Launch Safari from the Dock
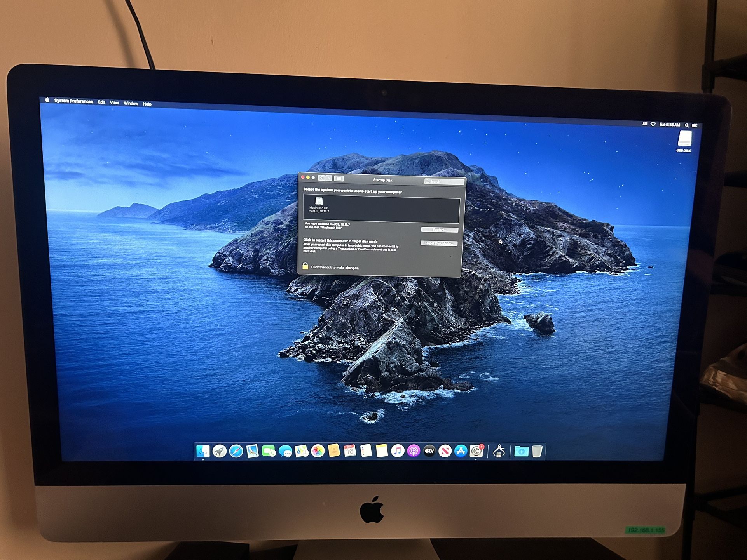747x560 pixels. [236, 451]
